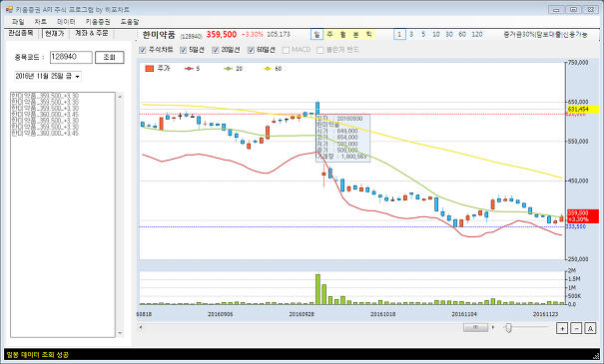Zoom out the chart with the − button
The height and width of the screenshot is (364, 604).
pyautogui.click(x=576, y=328)
